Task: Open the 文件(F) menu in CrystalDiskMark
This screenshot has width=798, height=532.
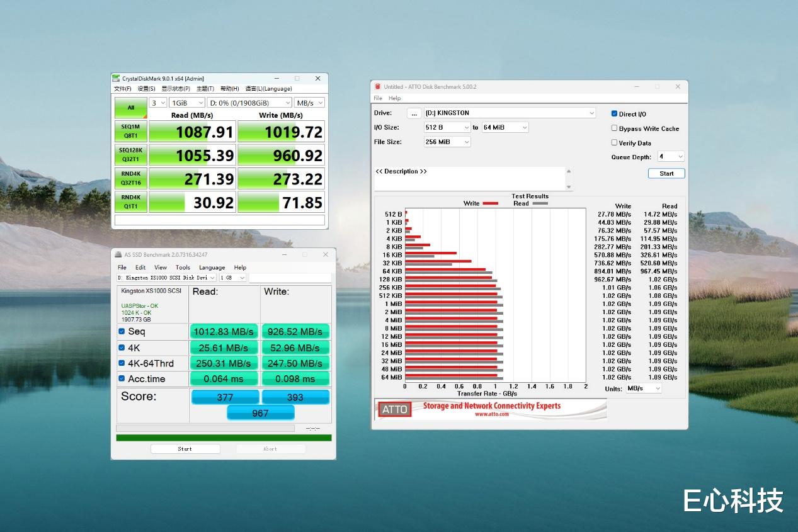Action: [x=123, y=89]
